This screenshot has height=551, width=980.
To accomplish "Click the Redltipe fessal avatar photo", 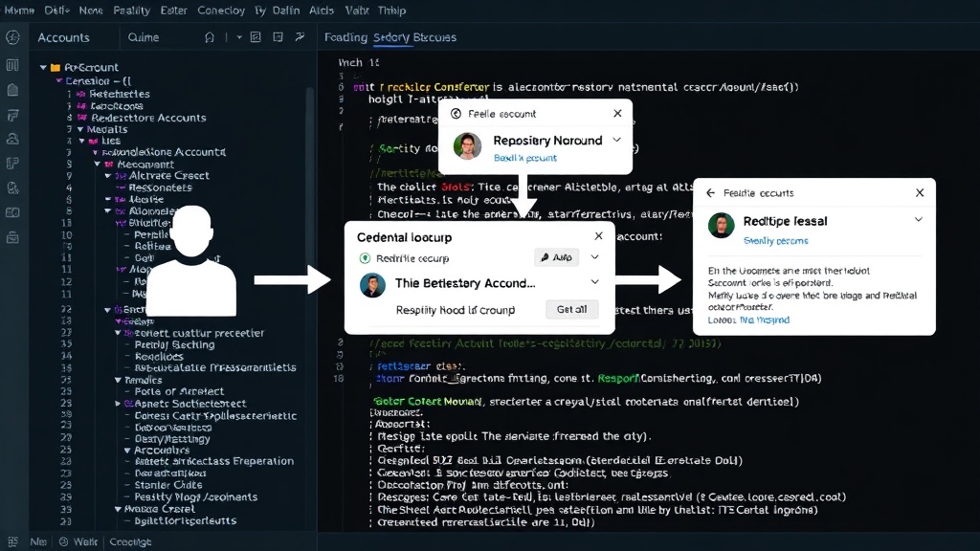I will tap(722, 225).
